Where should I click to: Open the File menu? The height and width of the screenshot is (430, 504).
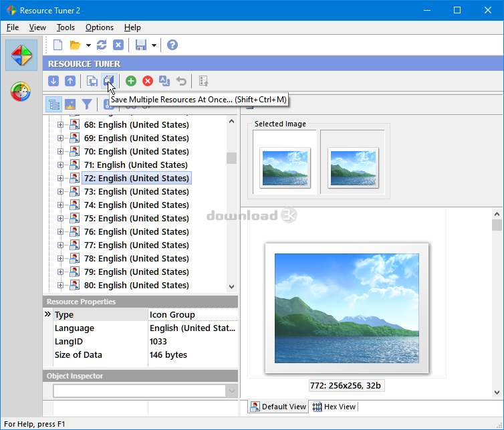(x=13, y=27)
